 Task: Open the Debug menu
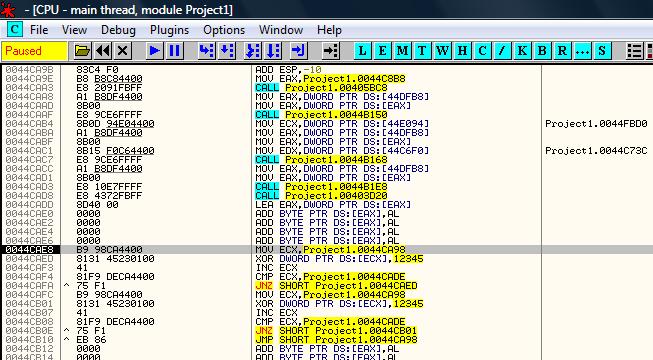coord(118,30)
